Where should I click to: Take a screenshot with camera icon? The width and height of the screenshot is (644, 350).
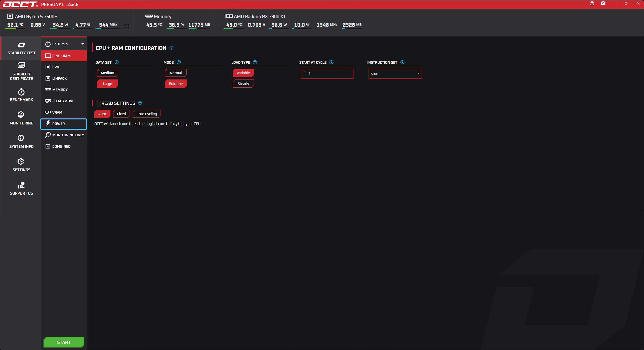(603, 3)
